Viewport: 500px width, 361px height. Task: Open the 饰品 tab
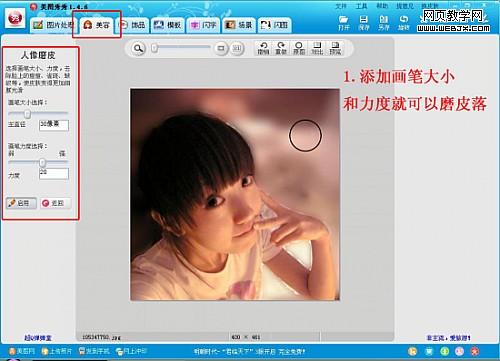tap(133, 25)
